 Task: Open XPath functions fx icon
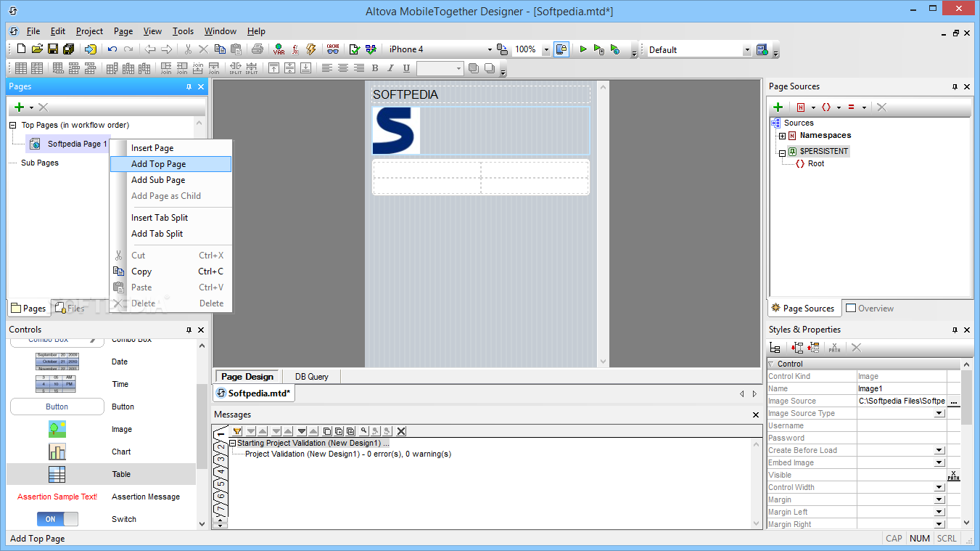[295, 49]
